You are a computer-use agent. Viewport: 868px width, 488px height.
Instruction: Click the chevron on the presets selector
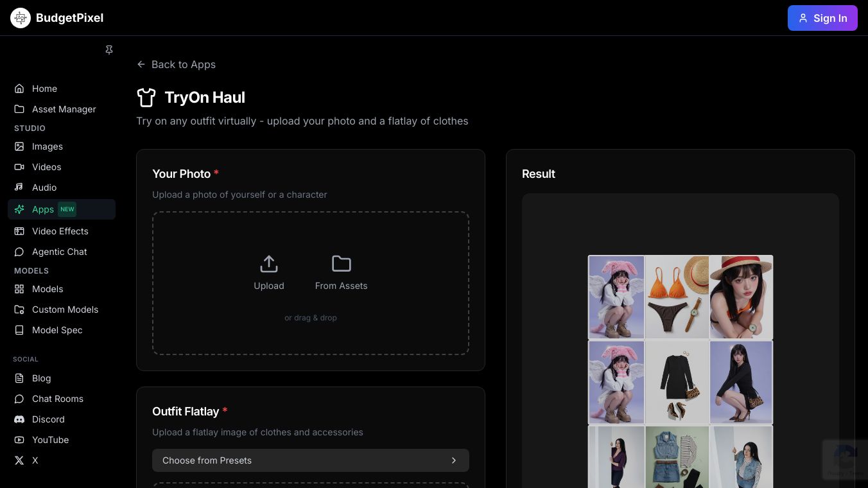[x=454, y=460]
